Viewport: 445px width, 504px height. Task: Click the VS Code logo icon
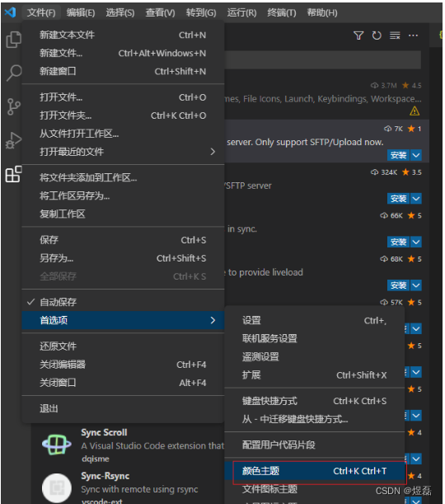coord(10,12)
